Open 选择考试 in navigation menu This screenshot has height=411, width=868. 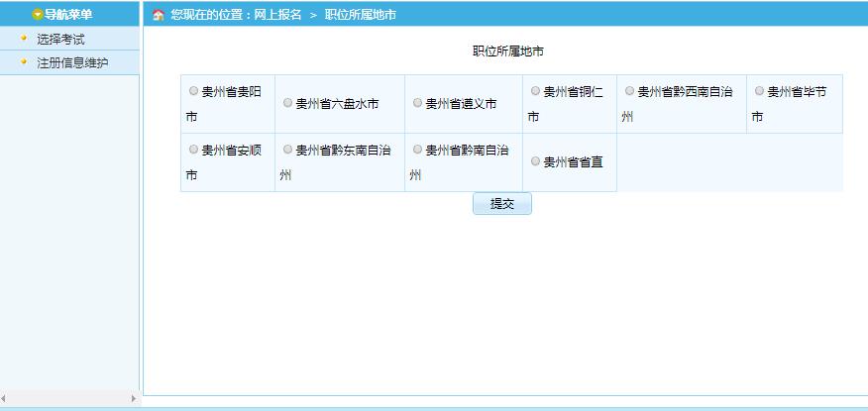tap(60, 40)
